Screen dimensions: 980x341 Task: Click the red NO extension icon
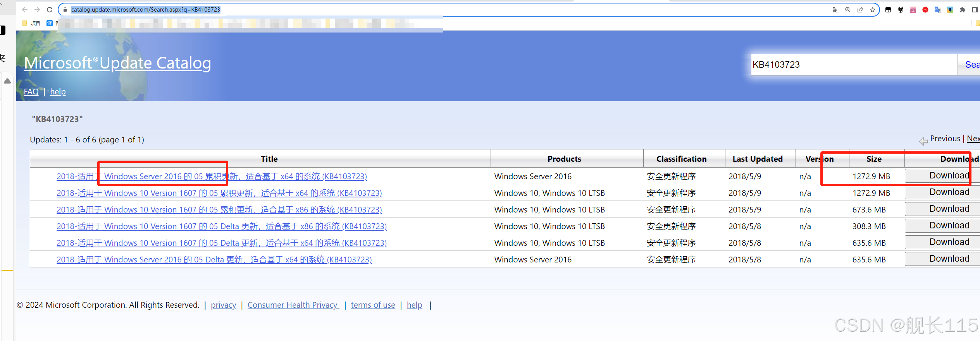click(925, 10)
